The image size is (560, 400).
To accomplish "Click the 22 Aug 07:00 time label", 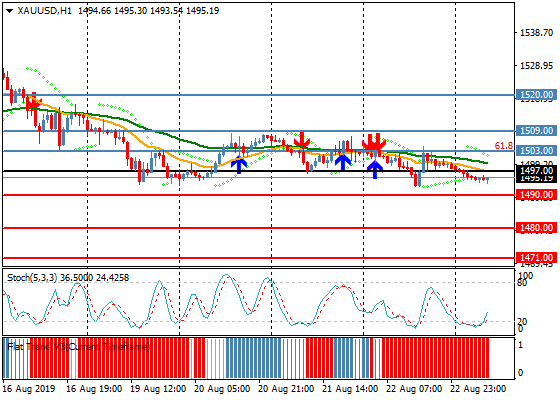I will coord(414,388).
